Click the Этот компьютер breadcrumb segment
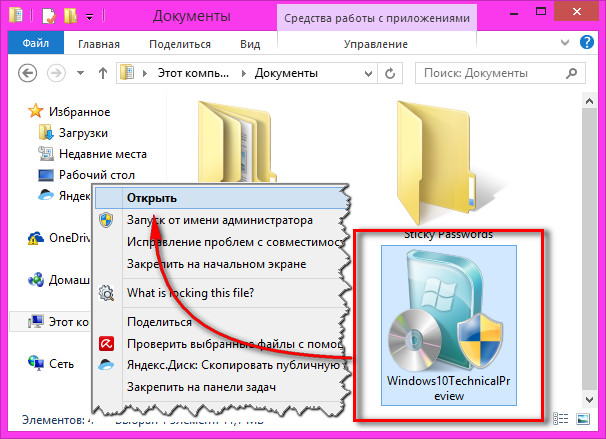Viewport: 606px width, 439px height. coord(193,73)
